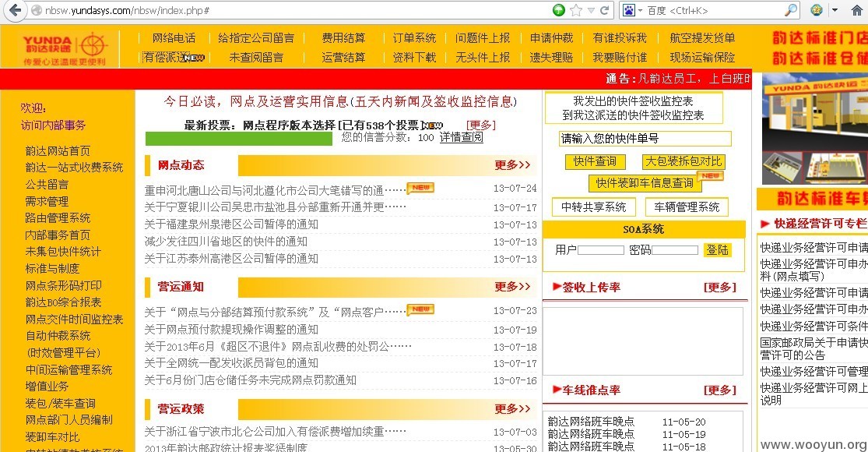
Task: Open 问题件上报 menu item
Action: click(483, 38)
